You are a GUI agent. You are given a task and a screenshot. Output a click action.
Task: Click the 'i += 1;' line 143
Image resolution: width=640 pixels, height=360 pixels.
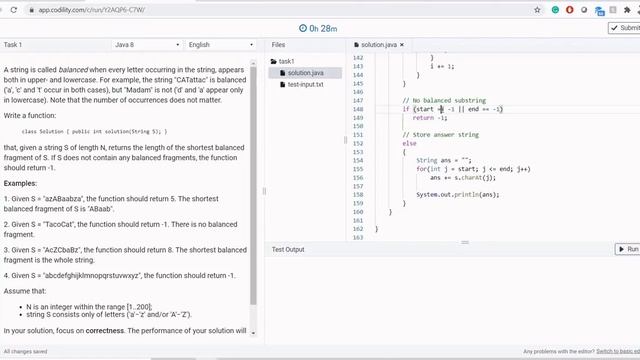click(x=442, y=67)
